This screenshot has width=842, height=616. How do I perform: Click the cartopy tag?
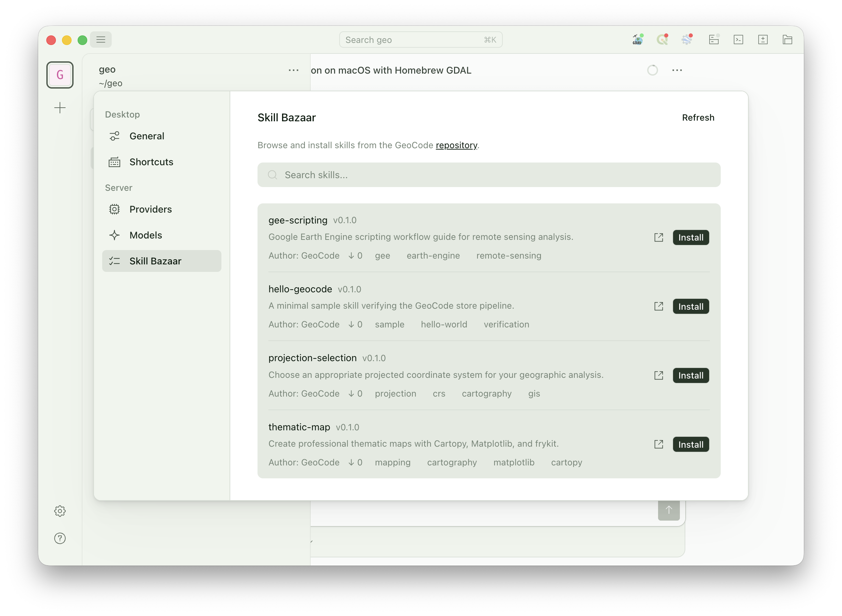pos(566,462)
